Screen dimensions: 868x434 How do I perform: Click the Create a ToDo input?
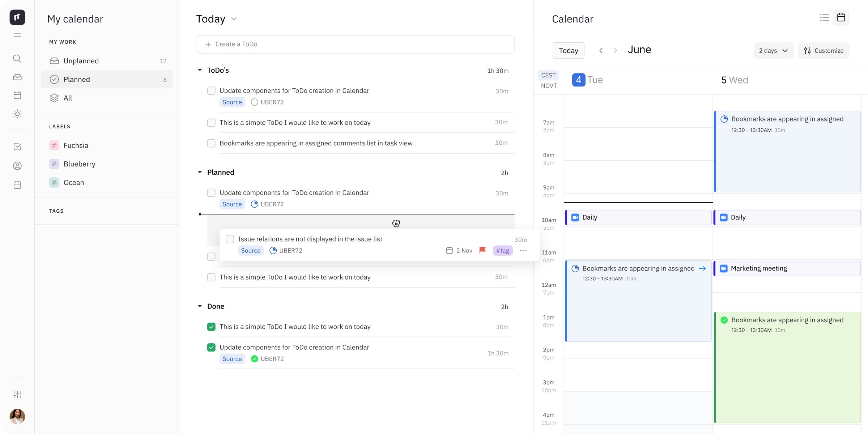pyautogui.click(x=355, y=44)
